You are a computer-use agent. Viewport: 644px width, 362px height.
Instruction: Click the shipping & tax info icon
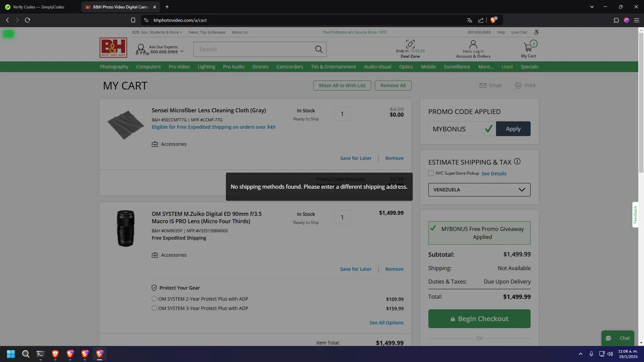517,161
